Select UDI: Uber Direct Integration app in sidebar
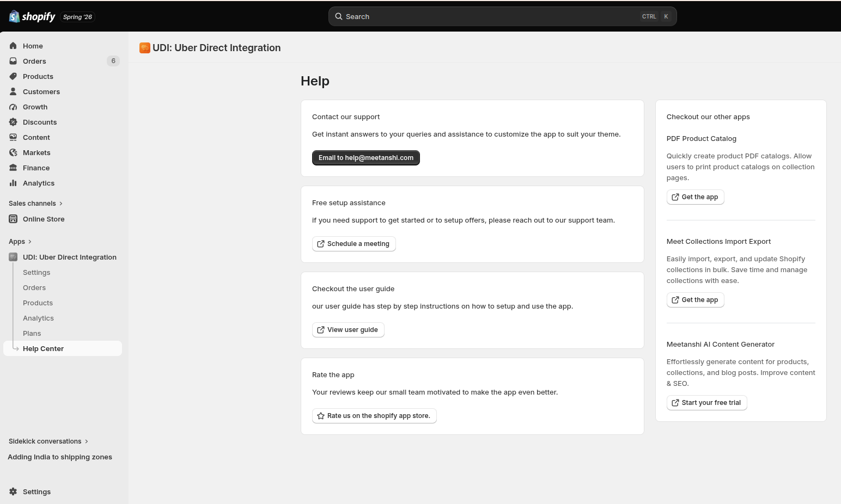 click(63, 257)
